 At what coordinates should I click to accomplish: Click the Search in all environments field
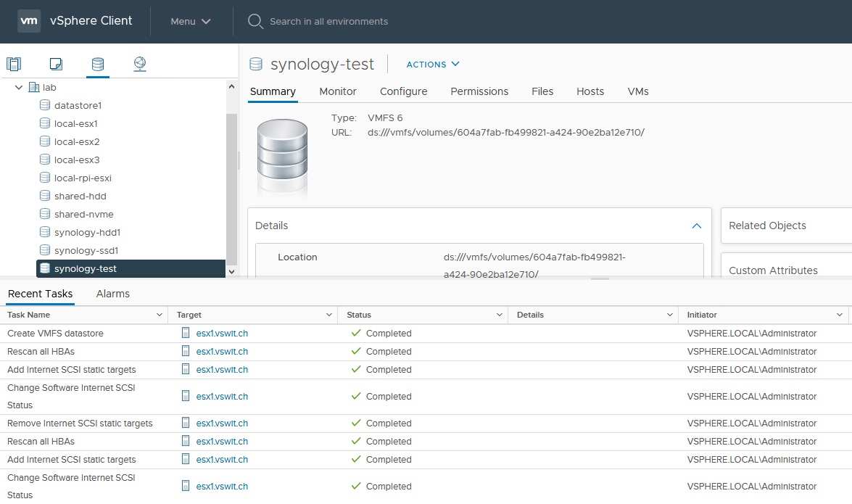[328, 21]
